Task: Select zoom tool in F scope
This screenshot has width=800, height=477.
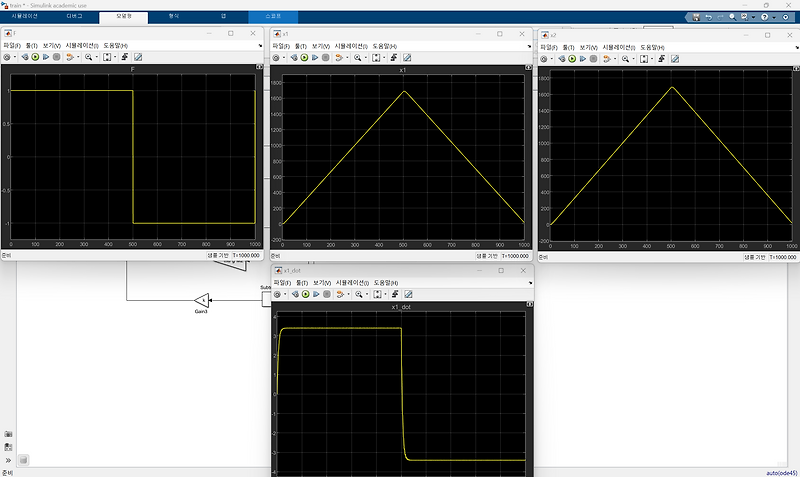Action: (88, 57)
